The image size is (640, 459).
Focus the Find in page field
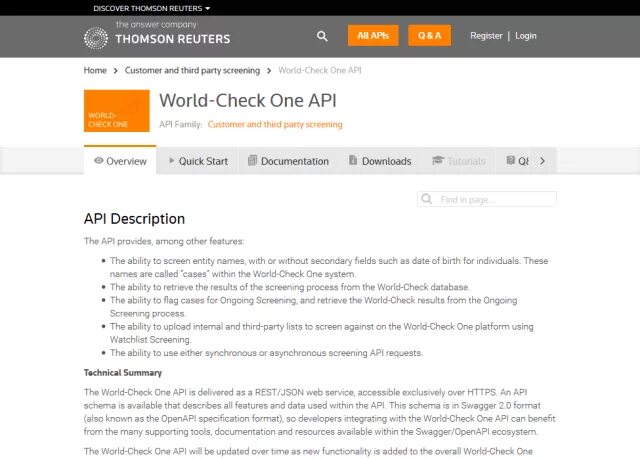[487, 199]
